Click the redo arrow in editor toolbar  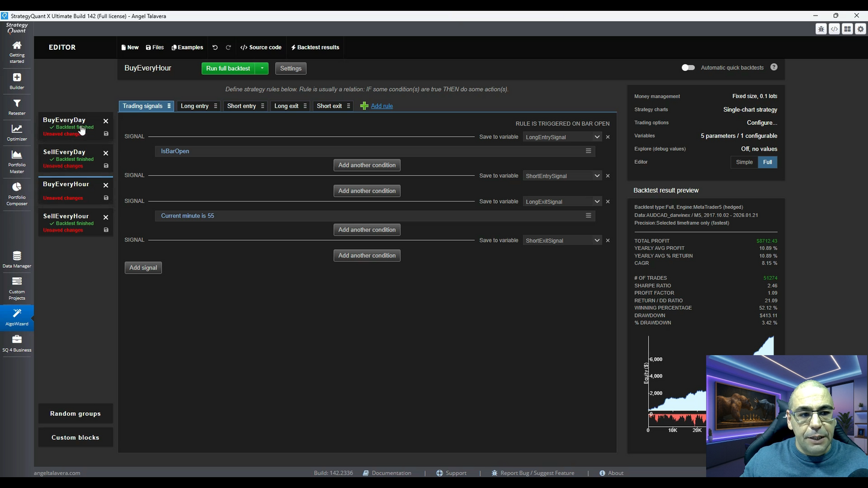[228, 47]
